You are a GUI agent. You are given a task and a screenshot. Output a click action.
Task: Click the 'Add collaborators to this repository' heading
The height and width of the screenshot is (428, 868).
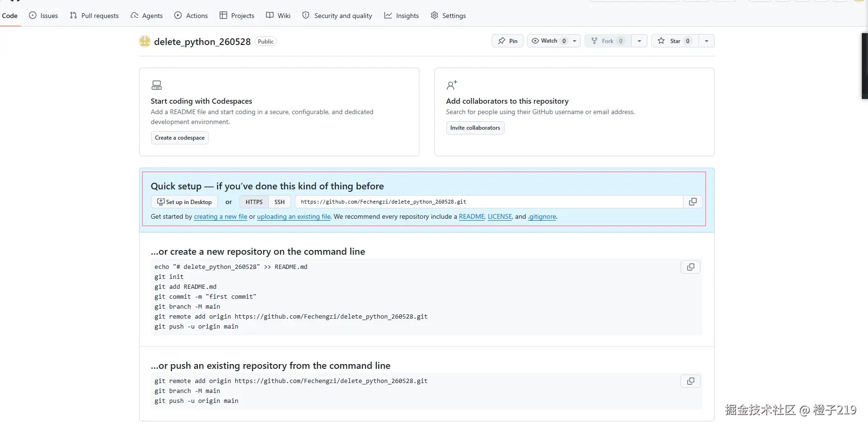[x=507, y=101]
